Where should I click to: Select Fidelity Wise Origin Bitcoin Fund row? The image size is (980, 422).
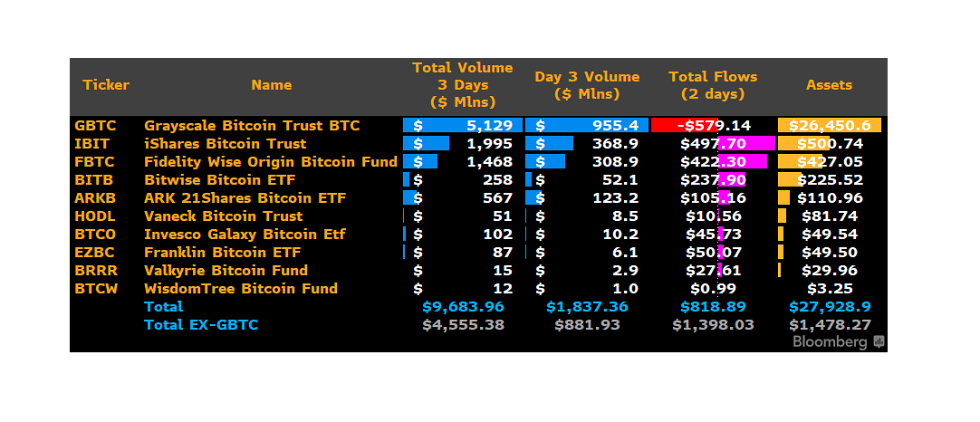pos(270,161)
